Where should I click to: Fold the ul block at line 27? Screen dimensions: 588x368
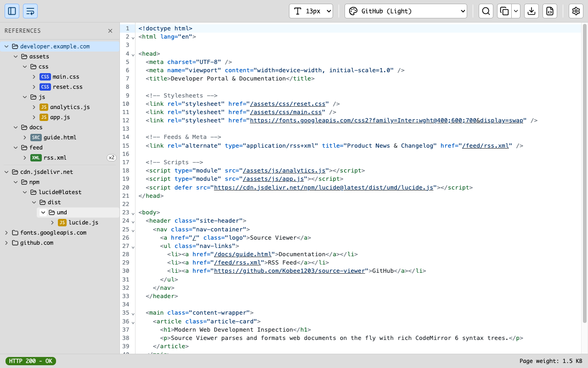(133, 247)
